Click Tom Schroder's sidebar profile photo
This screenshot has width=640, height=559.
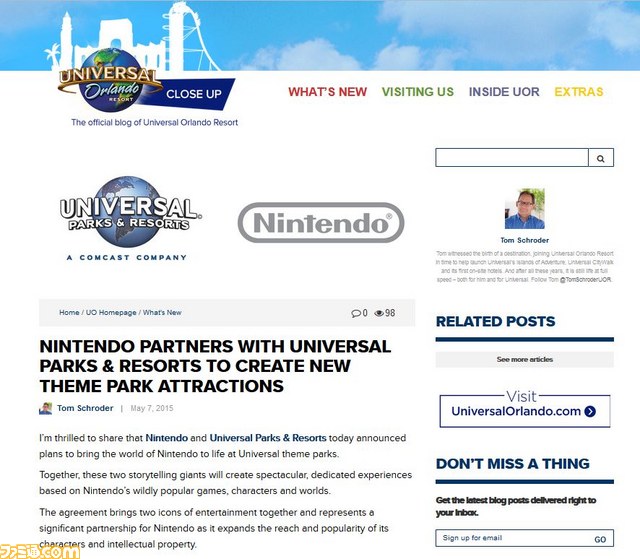pyautogui.click(x=524, y=209)
